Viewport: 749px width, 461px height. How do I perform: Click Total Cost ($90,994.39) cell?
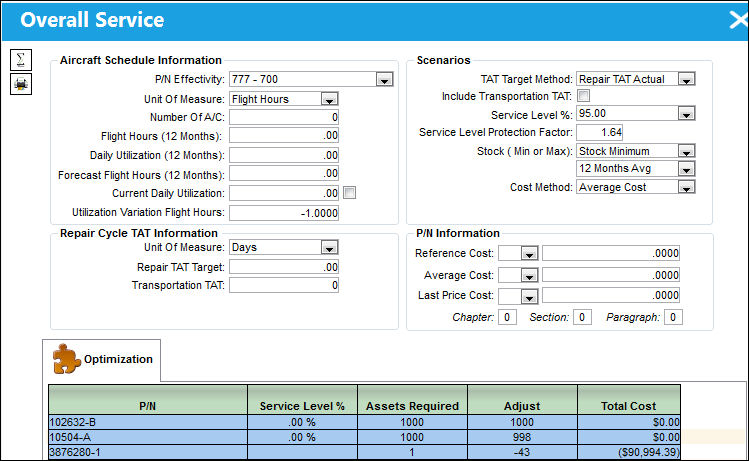click(629, 452)
